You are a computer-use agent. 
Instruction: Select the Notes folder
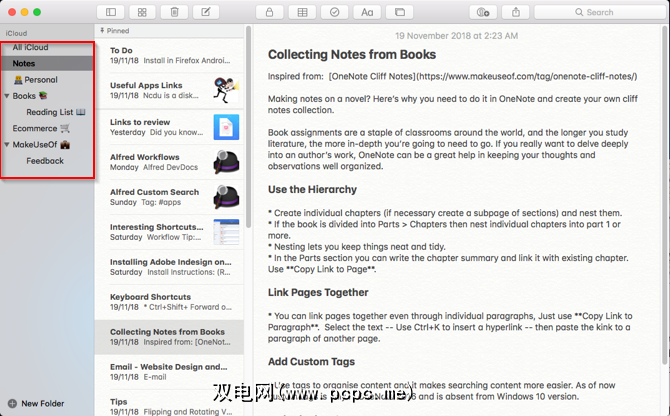pyautogui.click(x=47, y=63)
